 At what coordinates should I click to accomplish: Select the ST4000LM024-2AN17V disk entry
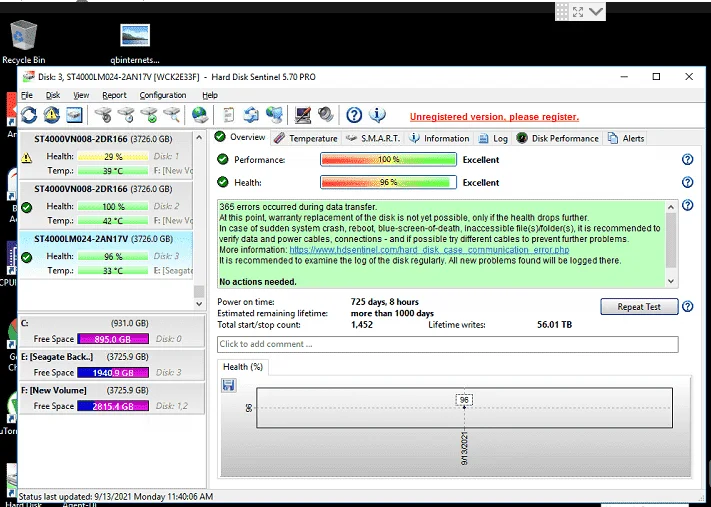pos(106,254)
